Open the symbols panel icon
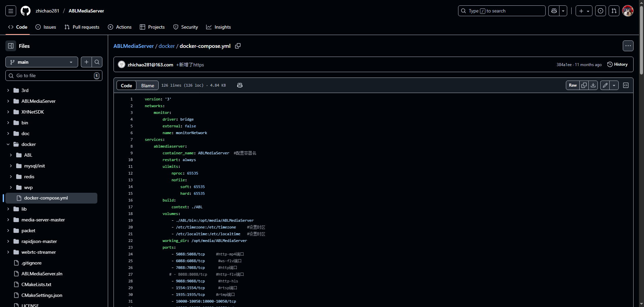Viewport: 644px width, 307px height. 626,85
